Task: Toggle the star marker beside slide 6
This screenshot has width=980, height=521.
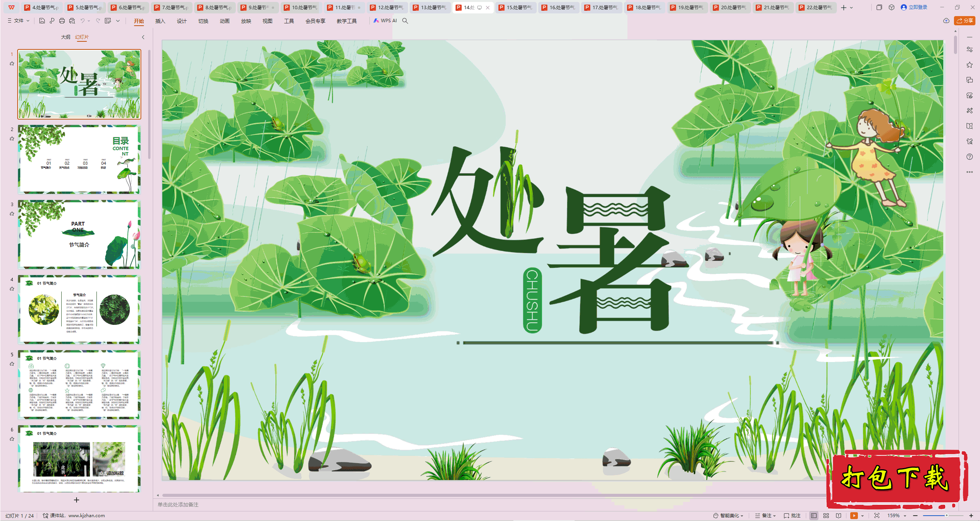Action: tap(12, 439)
